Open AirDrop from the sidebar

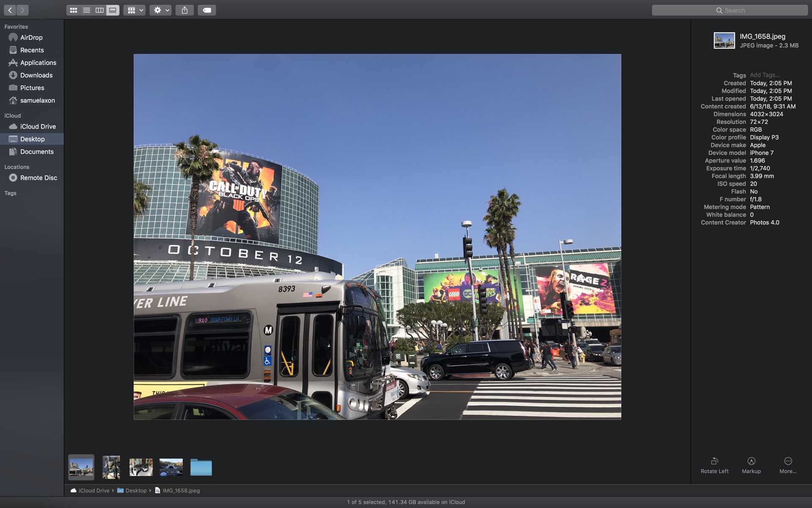click(32, 37)
